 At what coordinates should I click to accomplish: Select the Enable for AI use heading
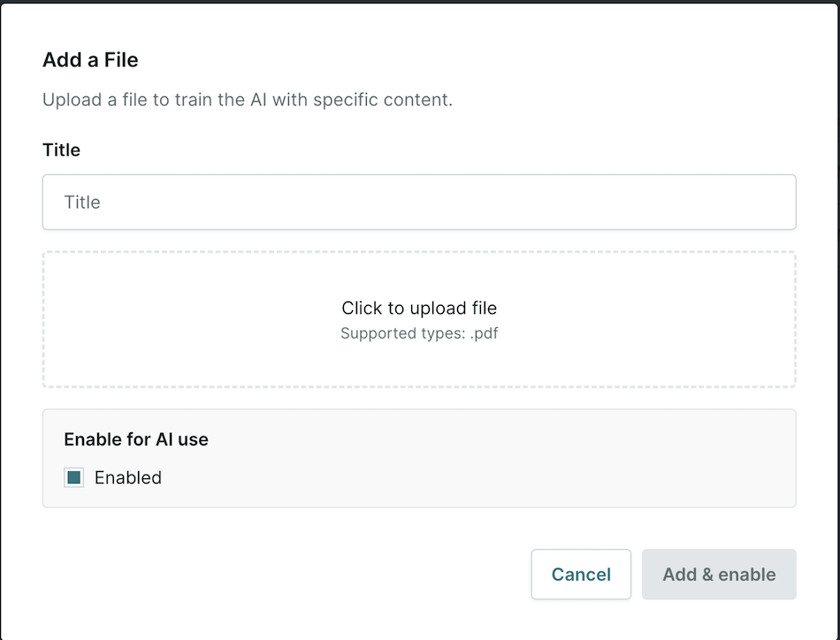point(136,439)
